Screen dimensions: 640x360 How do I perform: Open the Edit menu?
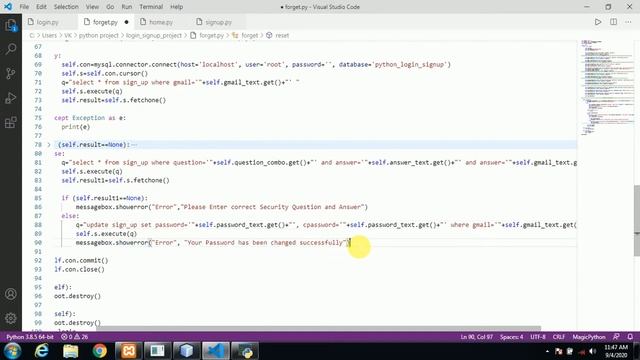[x=41, y=7]
